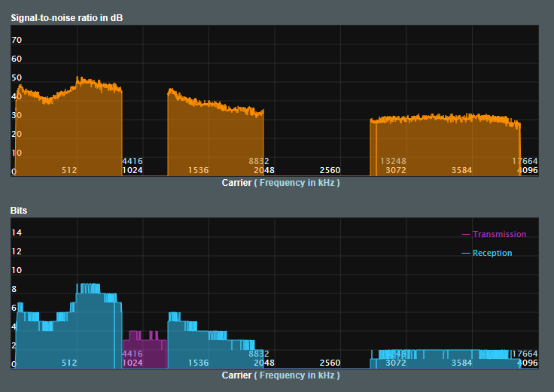Click the 14 label on the Bits axis
The image size is (554, 392).
tap(17, 232)
